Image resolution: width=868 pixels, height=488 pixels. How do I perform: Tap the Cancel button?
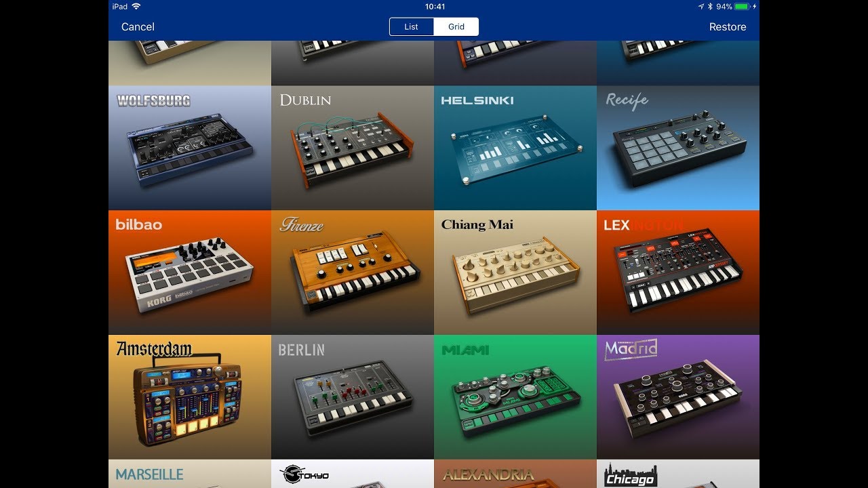pos(138,26)
